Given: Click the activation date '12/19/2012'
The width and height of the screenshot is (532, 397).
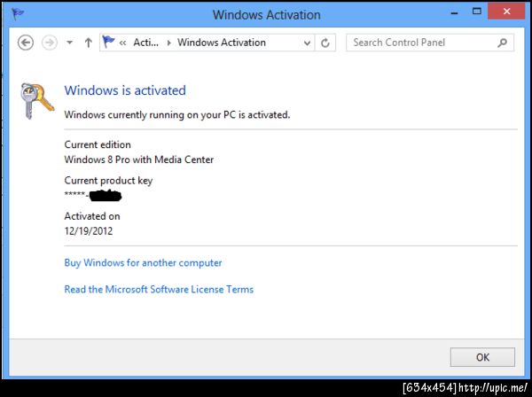Looking at the screenshot, I should (89, 231).
